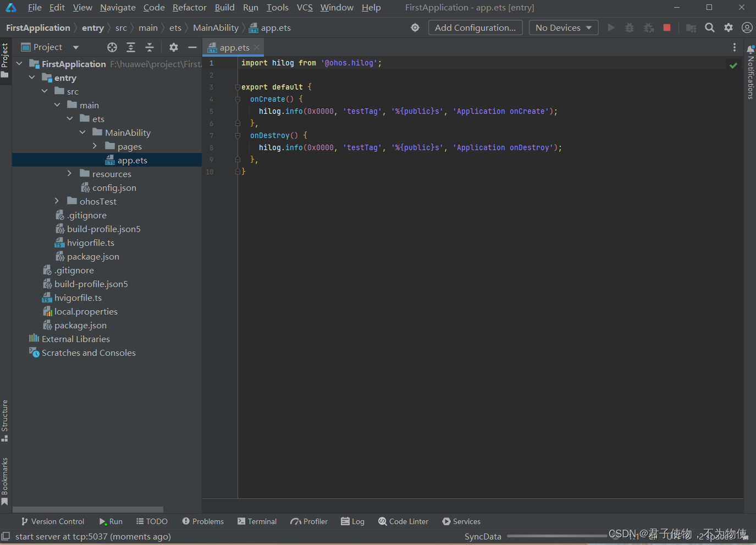The image size is (756, 545).
Task: Click the attach debugger icon
Action: (649, 27)
